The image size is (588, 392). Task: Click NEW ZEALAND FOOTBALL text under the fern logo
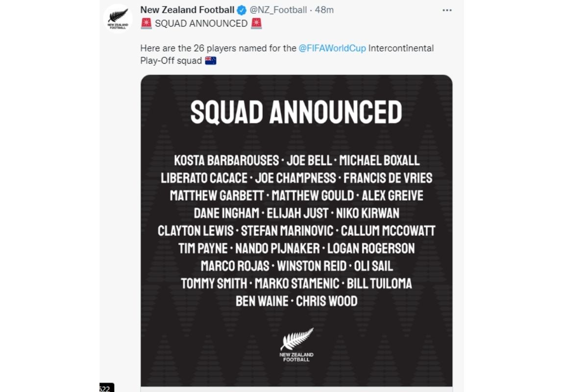click(x=296, y=357)
